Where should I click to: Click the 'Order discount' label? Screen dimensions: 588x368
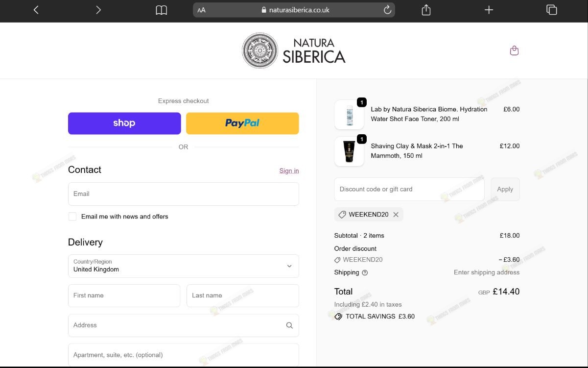355,248
